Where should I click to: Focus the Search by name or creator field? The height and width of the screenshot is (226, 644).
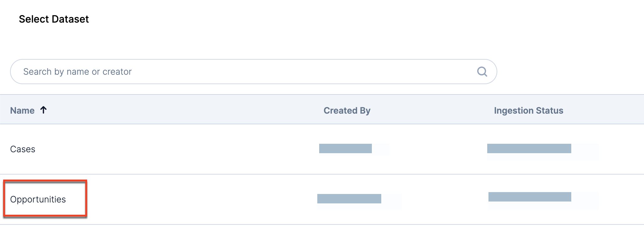245,72
